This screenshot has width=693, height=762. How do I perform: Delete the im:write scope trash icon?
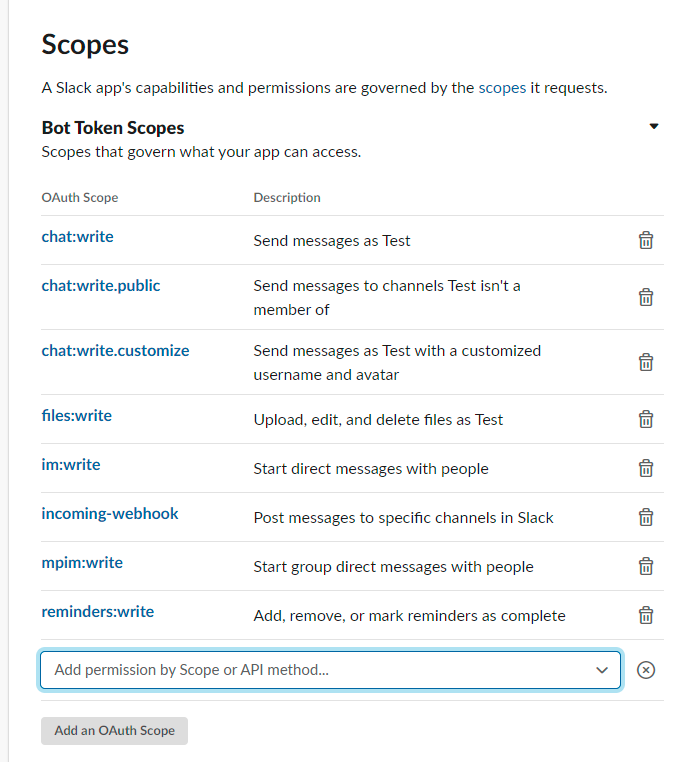[x=646, y=468]
